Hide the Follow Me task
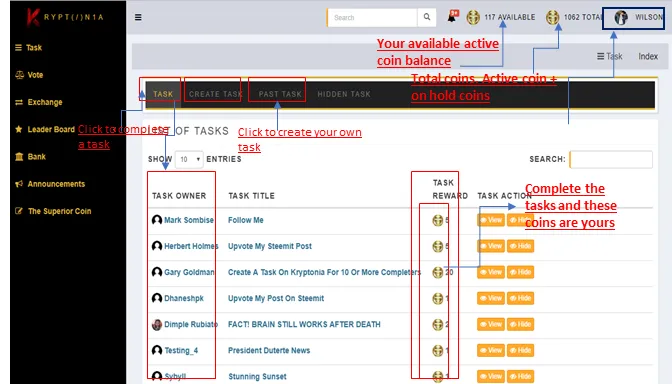The image size is (672, 384). coord(520,220)
